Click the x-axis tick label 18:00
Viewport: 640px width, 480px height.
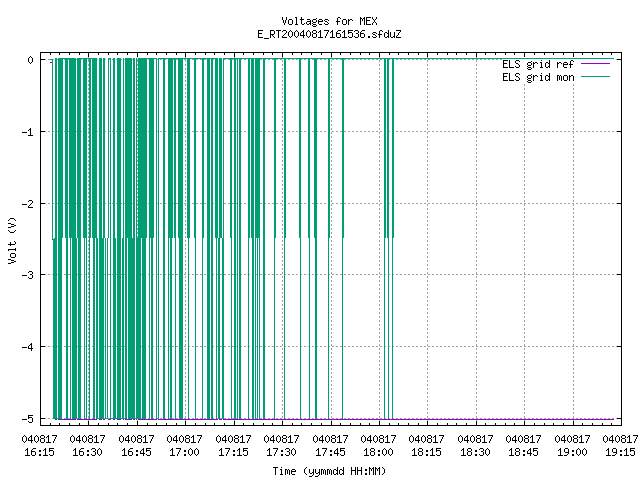pyautogui.click(x=378, y=452)
